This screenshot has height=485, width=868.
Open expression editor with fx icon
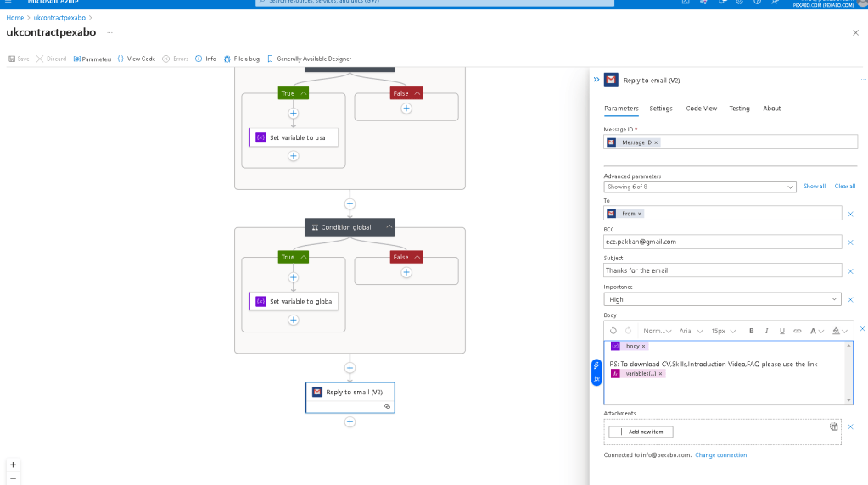pyautogui.click(x=596, y=379)
